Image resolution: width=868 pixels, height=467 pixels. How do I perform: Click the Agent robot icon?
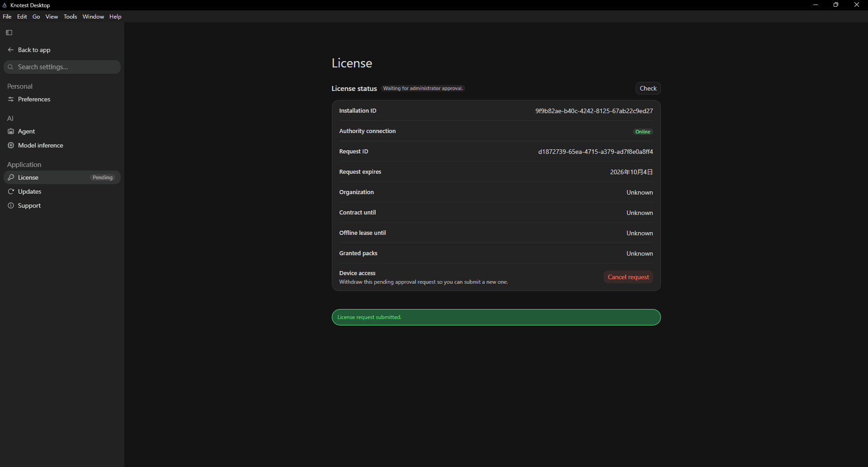point(11,131)
